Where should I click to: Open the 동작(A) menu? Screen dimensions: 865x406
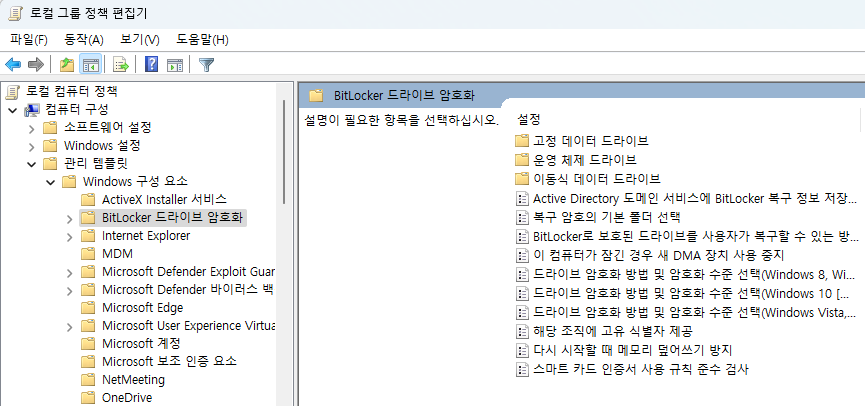click(x=84, y=40)
